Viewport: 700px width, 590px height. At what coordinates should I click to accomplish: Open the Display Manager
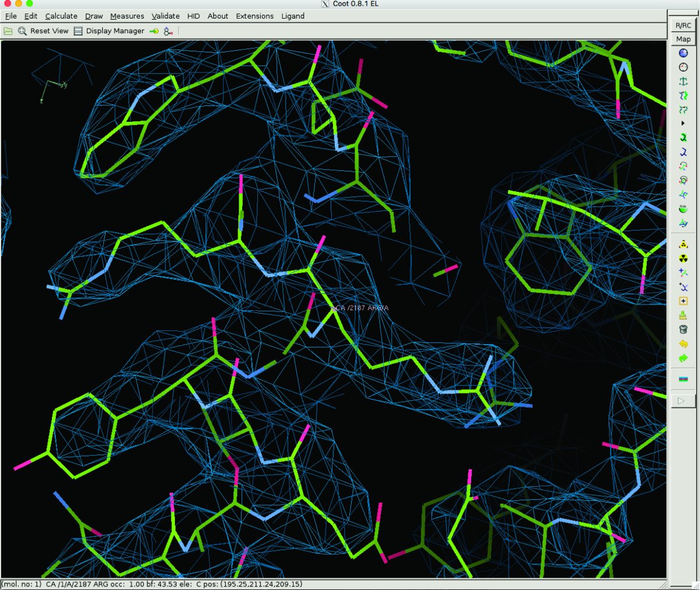click(109, 31)
